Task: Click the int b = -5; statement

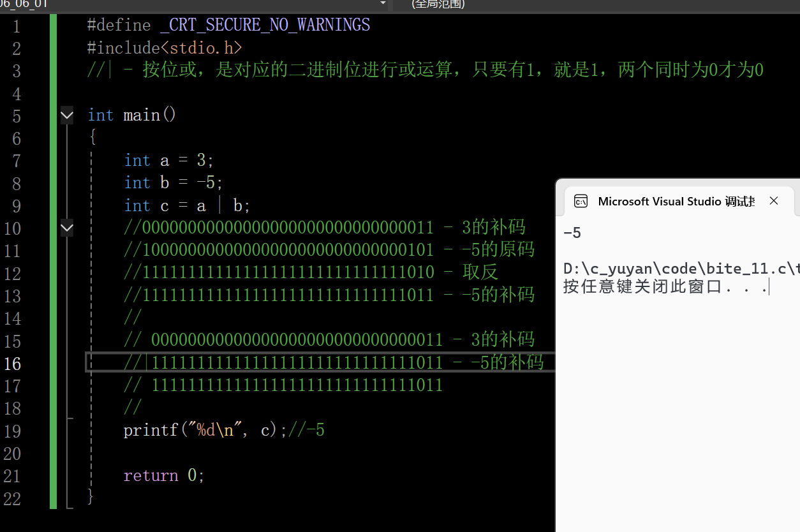Action: (x=174, y=183)
